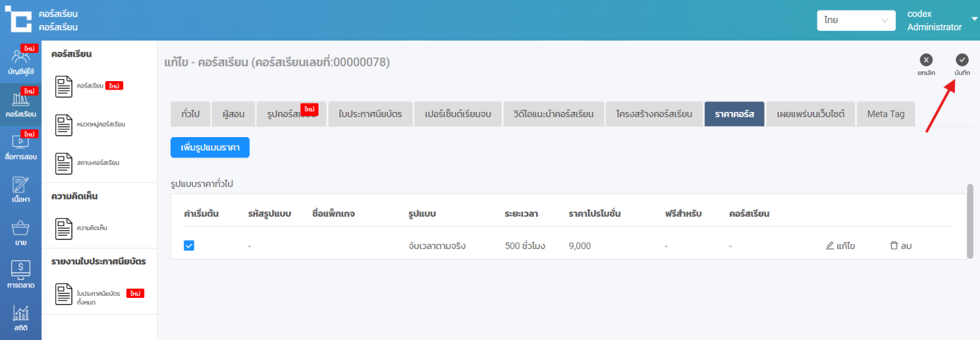Click the cancel X icon (ยกเลิก)
Screen dimensions: 980x340
pos(926,60)
